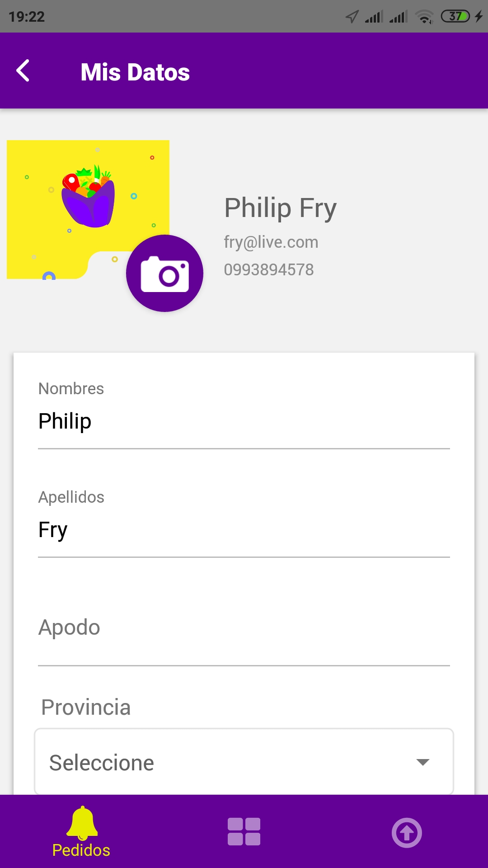Viewport: 488px width, 868px height.
Task: Tap the first signal strength icon
Action: click(x=374, y=17)
